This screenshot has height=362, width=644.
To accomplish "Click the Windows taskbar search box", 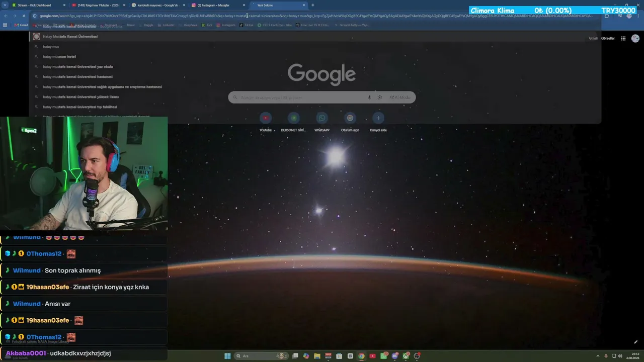I will pos(262,356).
